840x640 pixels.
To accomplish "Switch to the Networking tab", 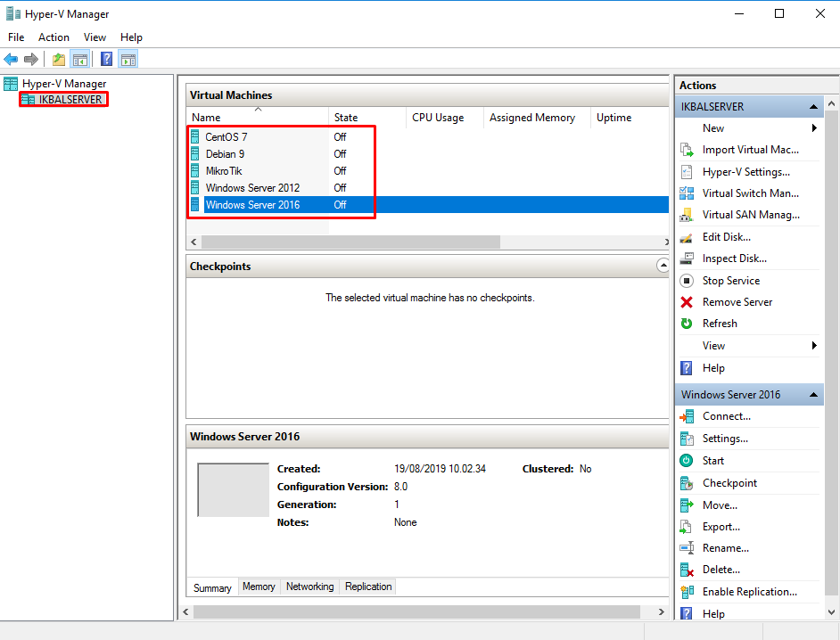I will point(309,587).
